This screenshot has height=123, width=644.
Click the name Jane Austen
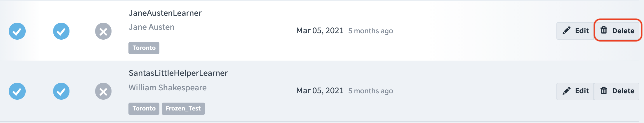click(152, 27)
